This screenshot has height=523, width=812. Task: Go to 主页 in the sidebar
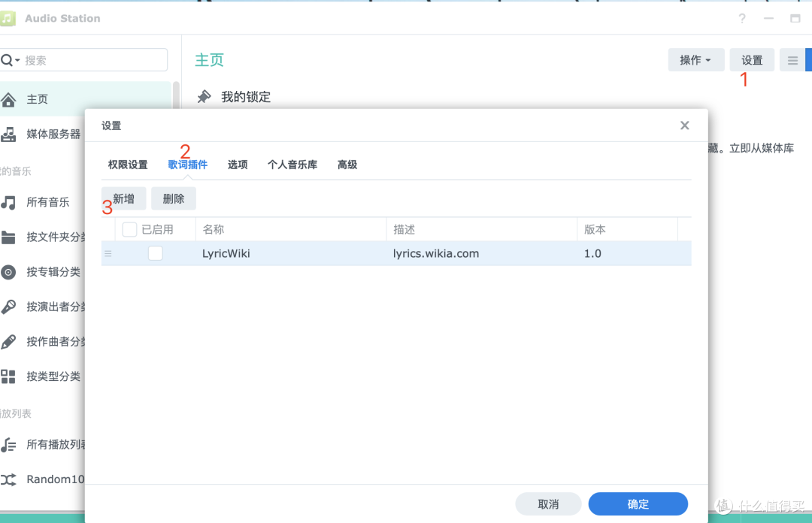[86, 99]
